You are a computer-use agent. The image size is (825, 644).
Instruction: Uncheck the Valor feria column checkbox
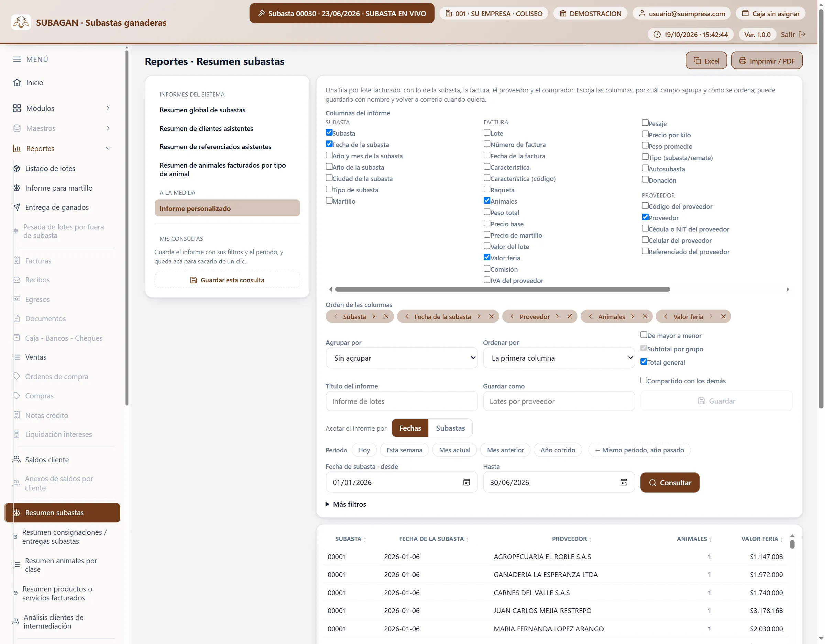tap(487, 257)
